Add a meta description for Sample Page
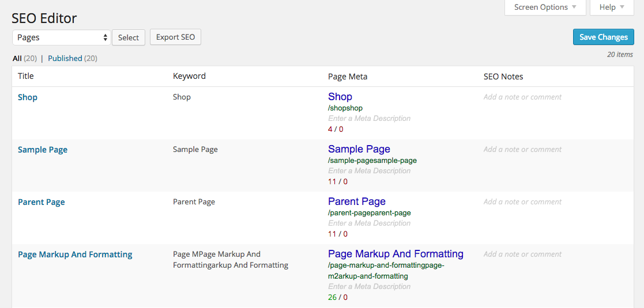 point(369,171)
